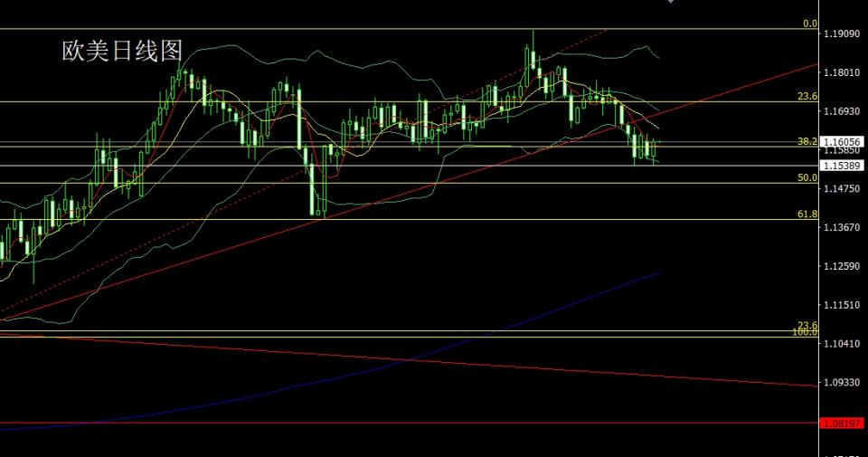
Task: Click the 1.14750 price axis value
Action: 841,188
